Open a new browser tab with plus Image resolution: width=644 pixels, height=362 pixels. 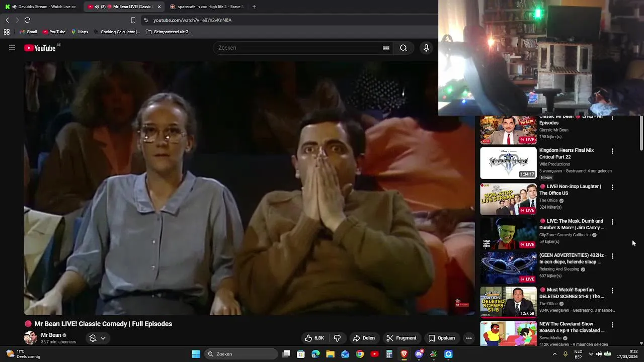[254, 7]
